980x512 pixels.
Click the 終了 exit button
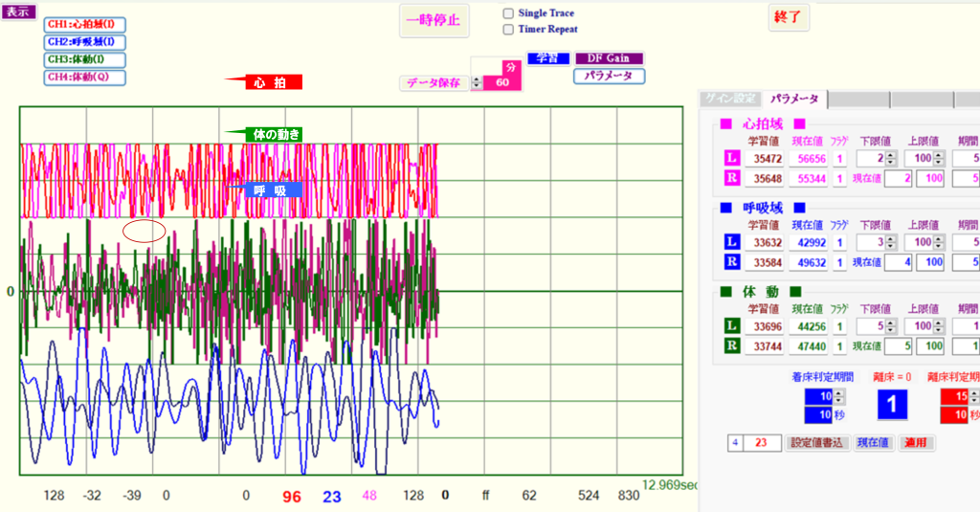790,17
